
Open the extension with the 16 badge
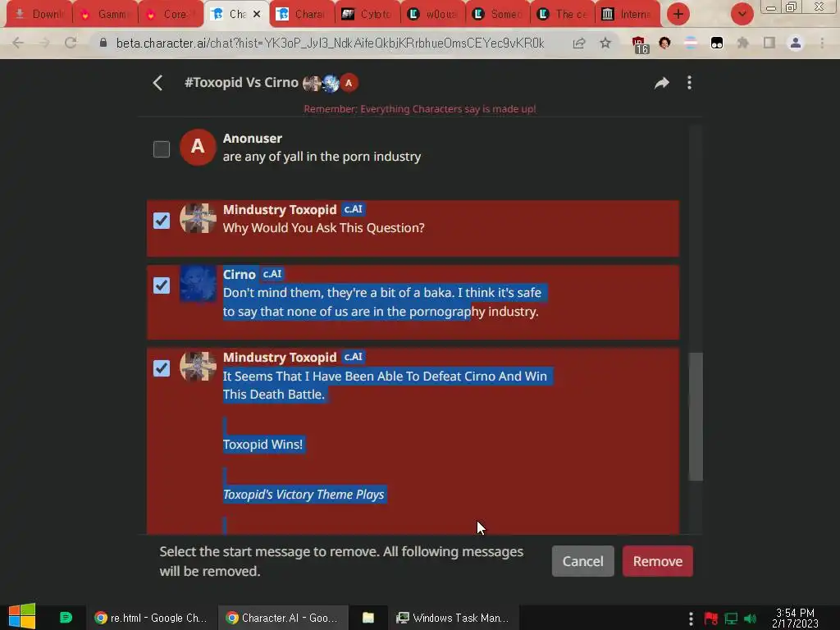(640, 44)
